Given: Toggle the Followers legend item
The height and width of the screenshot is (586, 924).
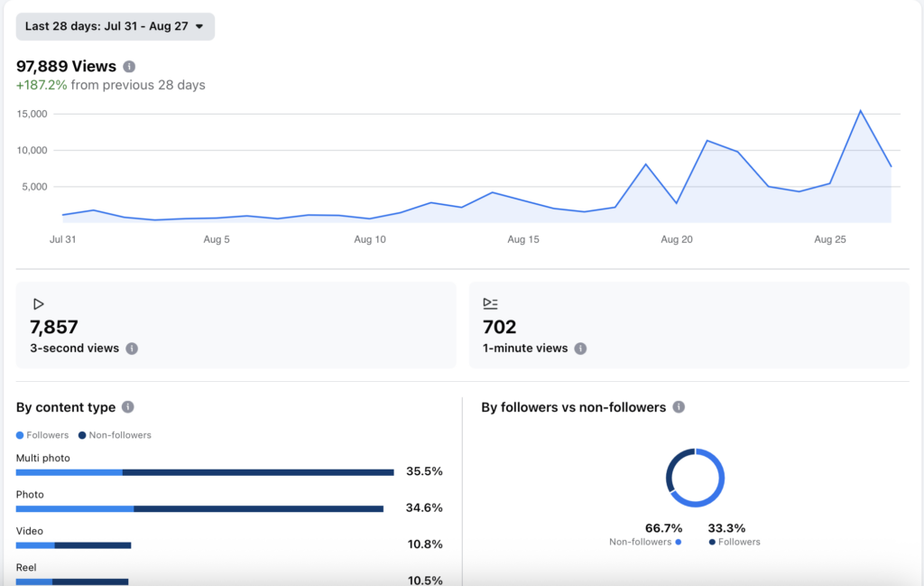Looking at the screenshot, I should click(42, 435).
